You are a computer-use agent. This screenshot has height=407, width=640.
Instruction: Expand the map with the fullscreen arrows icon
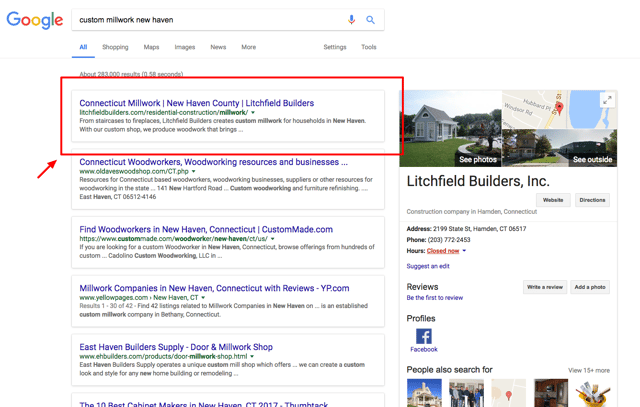pos(607,100)
